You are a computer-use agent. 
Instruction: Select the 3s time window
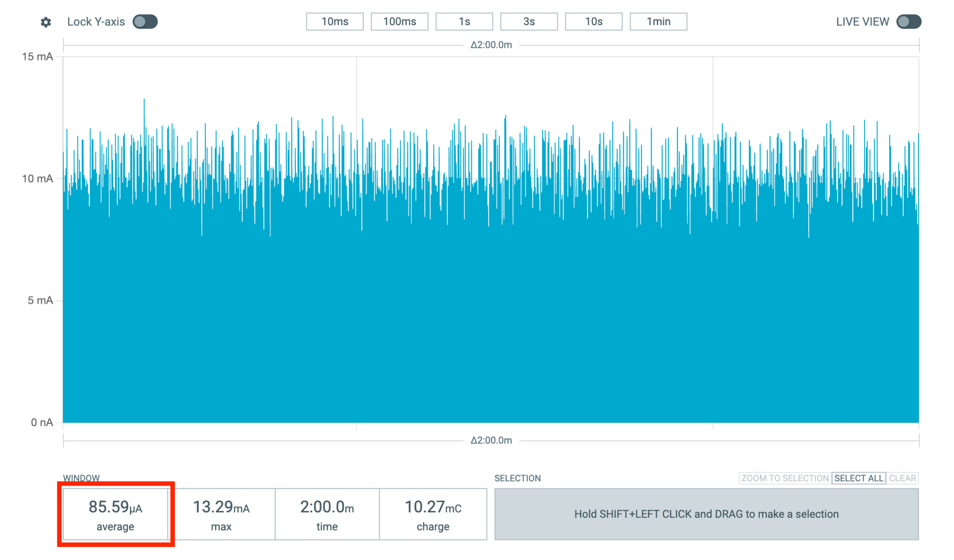click(x=529, y=21)
